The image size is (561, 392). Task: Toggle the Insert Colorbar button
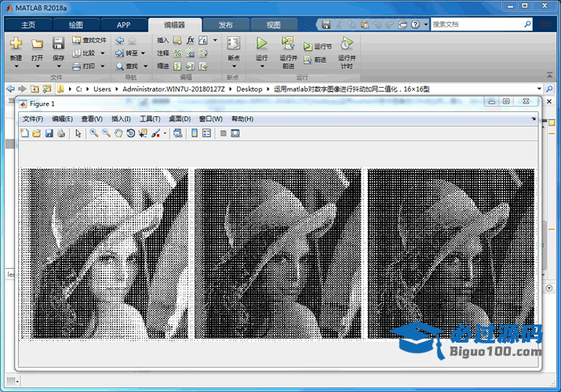[195, 133]
